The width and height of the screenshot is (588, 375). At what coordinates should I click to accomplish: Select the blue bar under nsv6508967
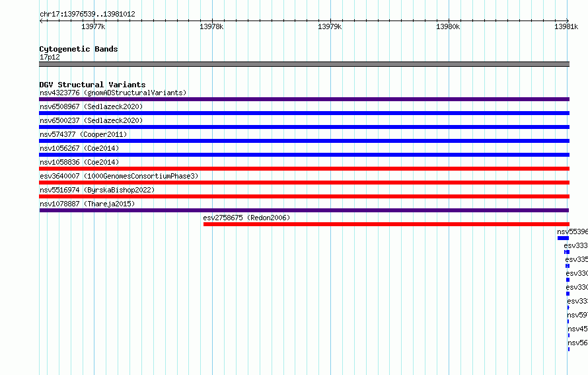(304, 113)
